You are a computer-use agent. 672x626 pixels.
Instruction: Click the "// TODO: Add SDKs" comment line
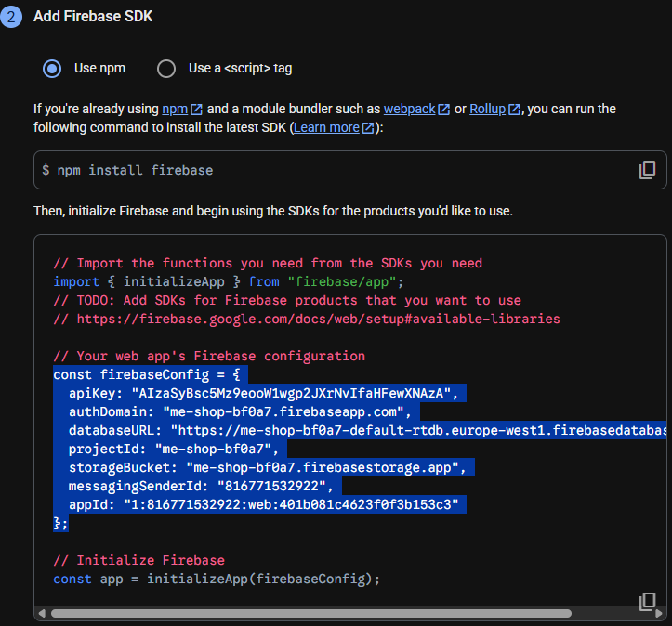(x=287, y=301)
